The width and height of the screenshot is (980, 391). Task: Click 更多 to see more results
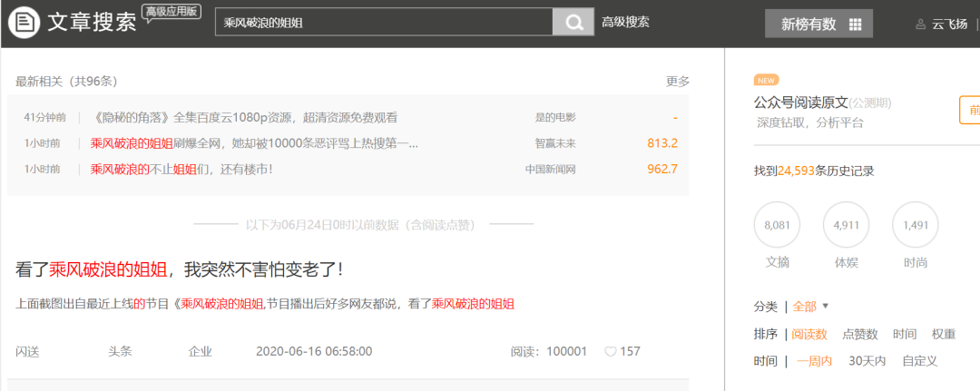677,82
